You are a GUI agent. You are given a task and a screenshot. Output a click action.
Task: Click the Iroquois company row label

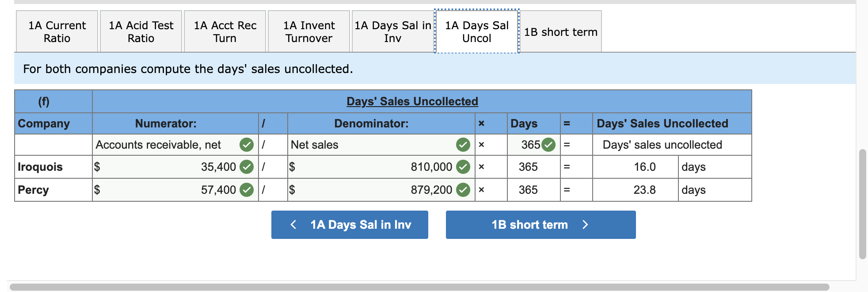click(40, 167)
